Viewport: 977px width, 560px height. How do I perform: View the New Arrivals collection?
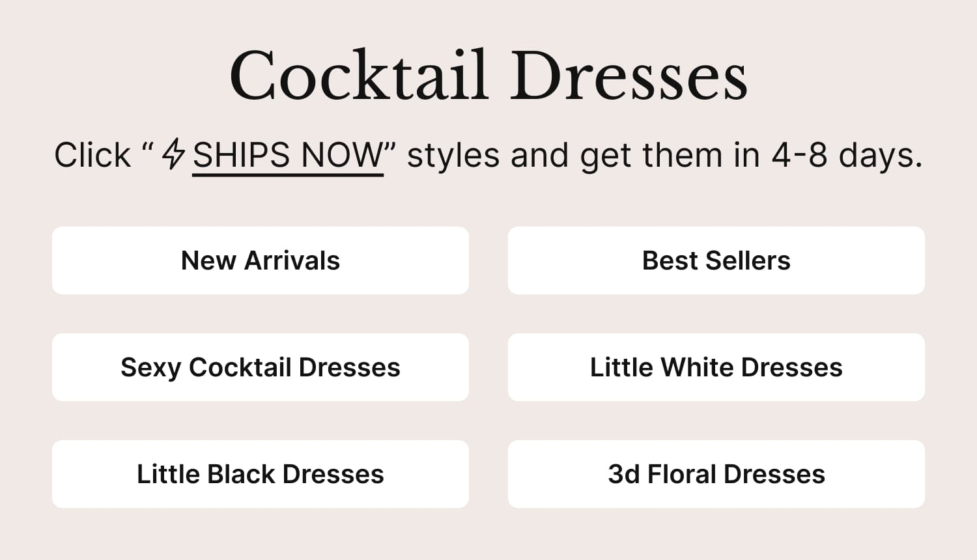(261, 260)
